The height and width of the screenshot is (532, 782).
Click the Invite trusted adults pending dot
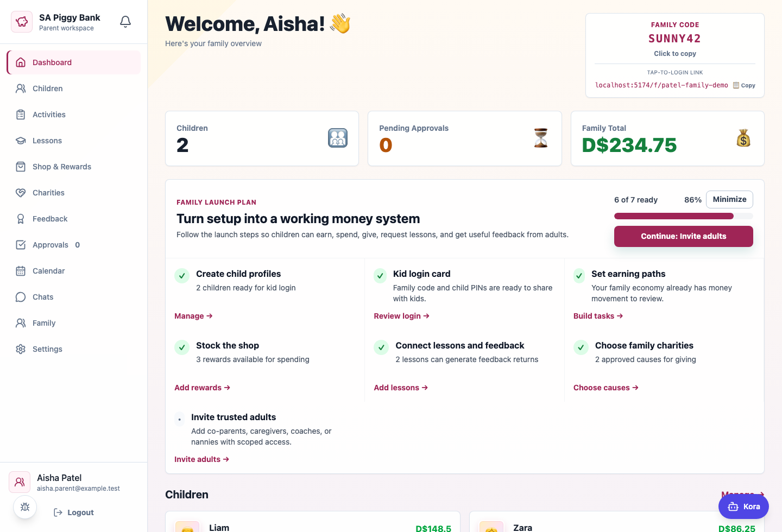tap(180, 419)
